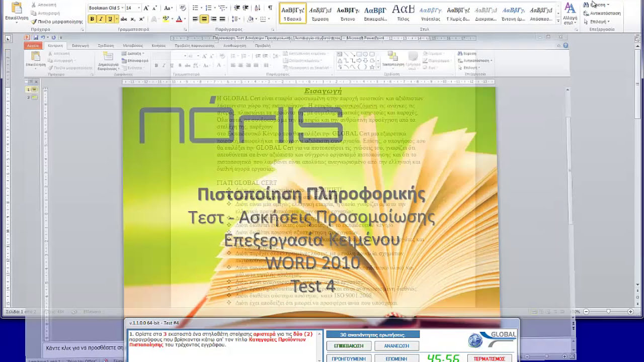The width and height of the screenshot is (644, 362).
Task: Click the ΑΝΑΝΕΩΣΗ refresh button
Action: click(x=396, y=346)
